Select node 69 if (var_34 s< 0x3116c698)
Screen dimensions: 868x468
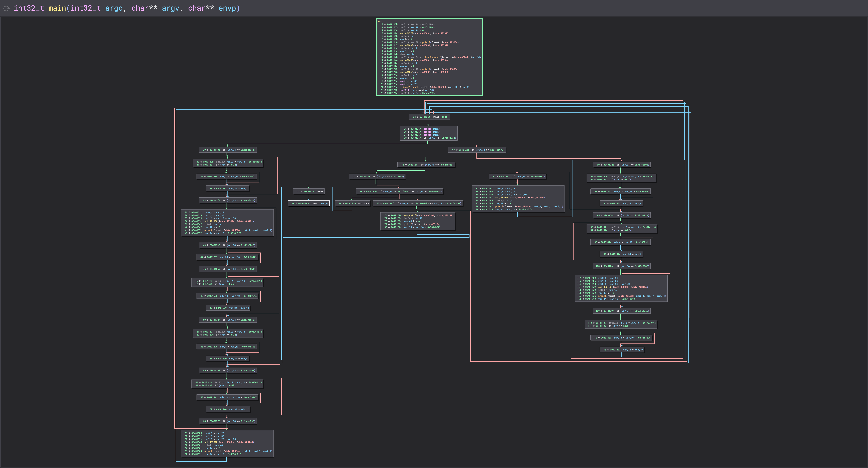(477, 150)
